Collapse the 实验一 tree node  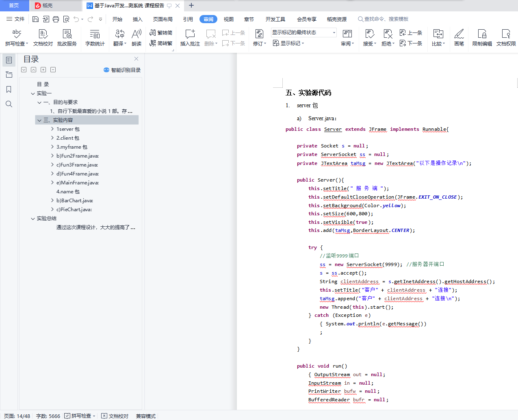click(x=33, y=93)
